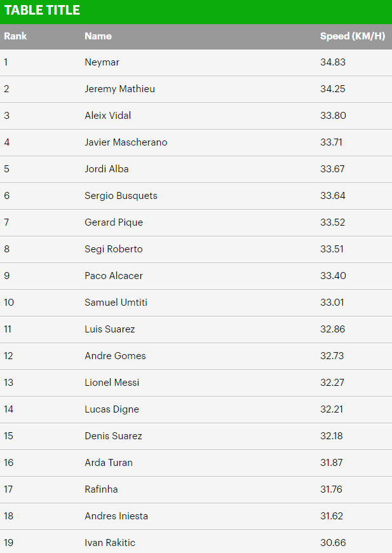The image size is (392, 553).
Task: Click the speed value 33.51
Action: pyautogui.click(x=332, y=249)
